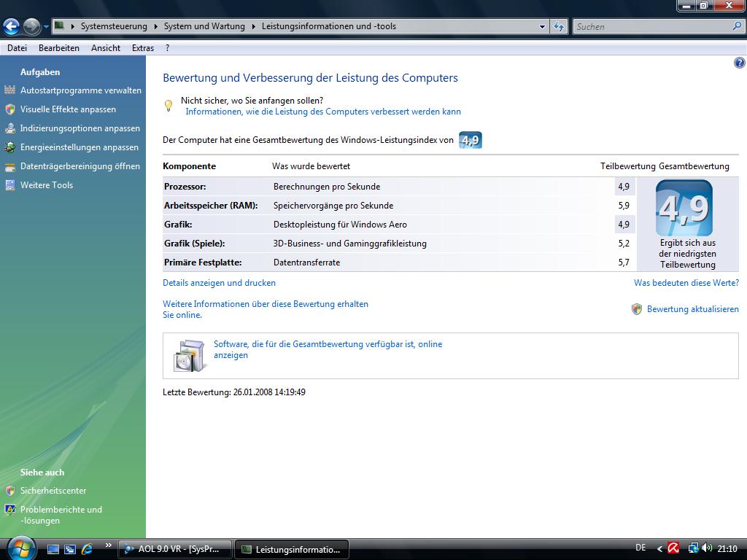
Task: Click the Problemberichte und -lösungen icon
Action: pos(10,510)
